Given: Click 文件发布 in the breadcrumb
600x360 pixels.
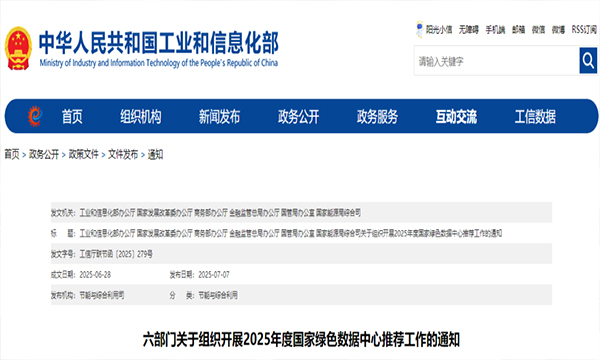Looking at the screenshot, I should pos(123,154).
